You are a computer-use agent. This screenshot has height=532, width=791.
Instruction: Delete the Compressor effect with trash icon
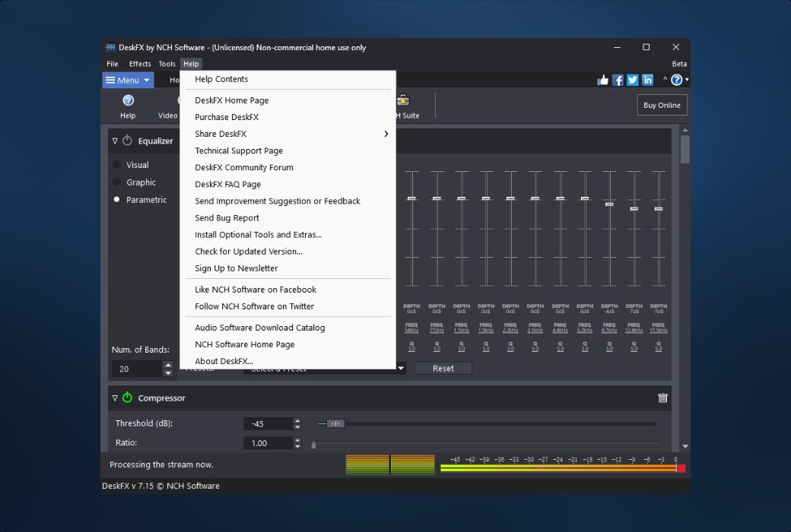click(662, 397)
